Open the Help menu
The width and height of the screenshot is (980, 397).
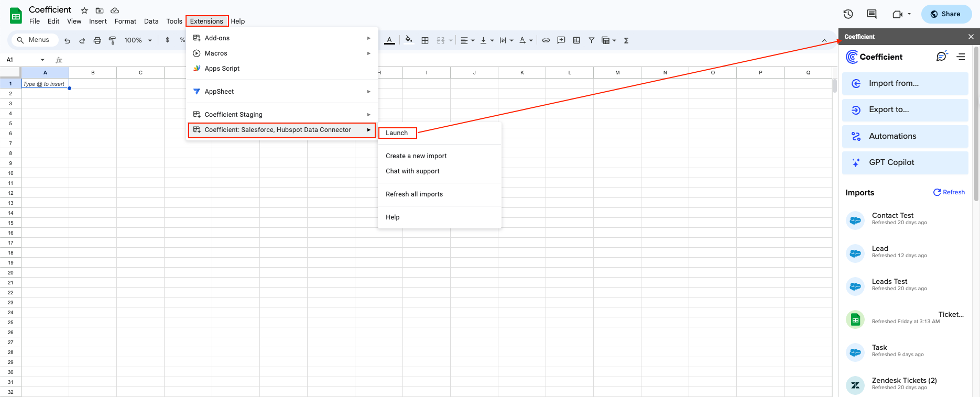pos(238,21)
